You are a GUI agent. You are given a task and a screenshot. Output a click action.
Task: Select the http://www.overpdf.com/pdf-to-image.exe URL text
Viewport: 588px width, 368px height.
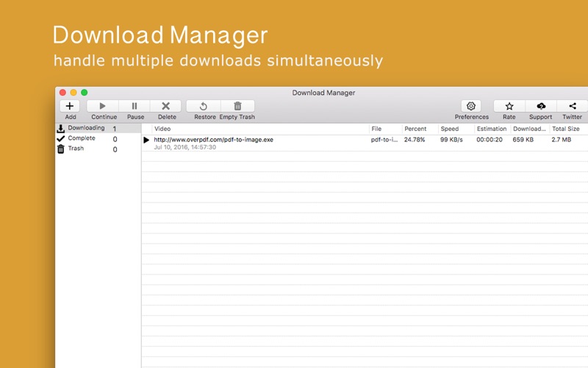(x=213, y=140)
